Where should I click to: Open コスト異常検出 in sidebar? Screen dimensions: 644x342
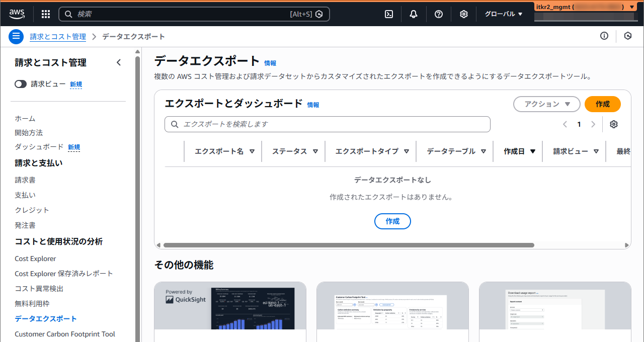coord(39,289)
